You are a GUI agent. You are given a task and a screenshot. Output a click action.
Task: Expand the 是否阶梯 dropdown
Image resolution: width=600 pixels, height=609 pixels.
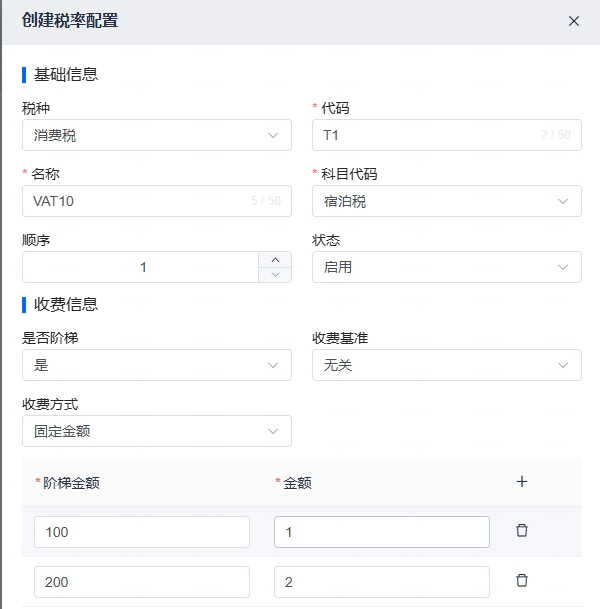pyautogui.click(x=156, y=365)
